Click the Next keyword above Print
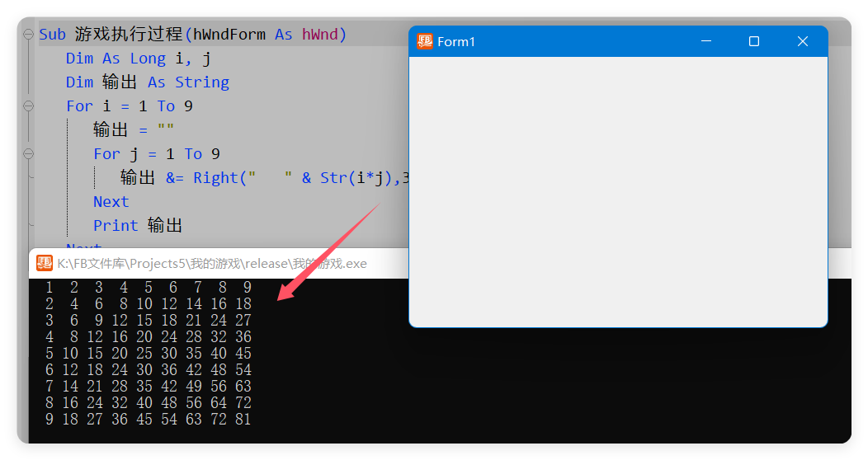This screenshot has width=868, height=460. (x=111, y=202)
